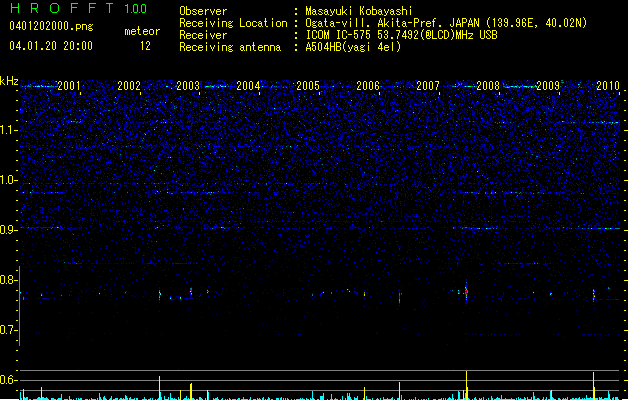The height and width of the screenshot is (400, 629).
Task: Click the kHz axis unit label
Action: pyautogui.click(x=9, y=81)
